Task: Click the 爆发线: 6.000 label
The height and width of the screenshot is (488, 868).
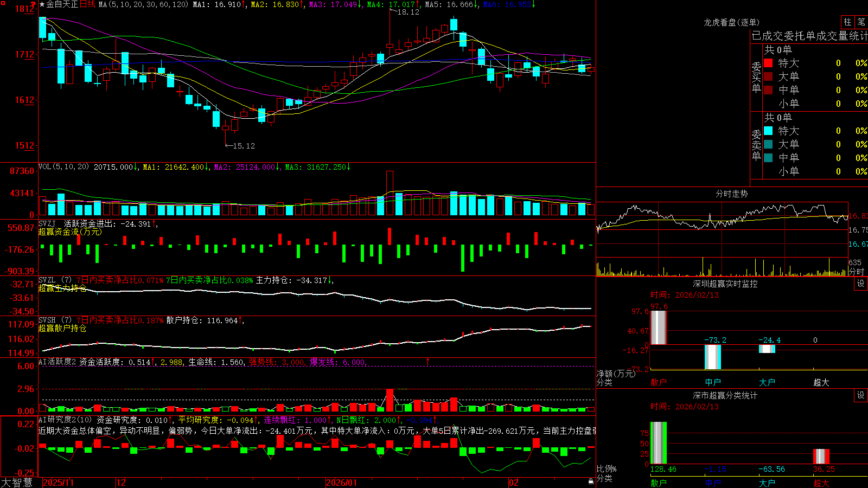Action: [x=337, y=362]
